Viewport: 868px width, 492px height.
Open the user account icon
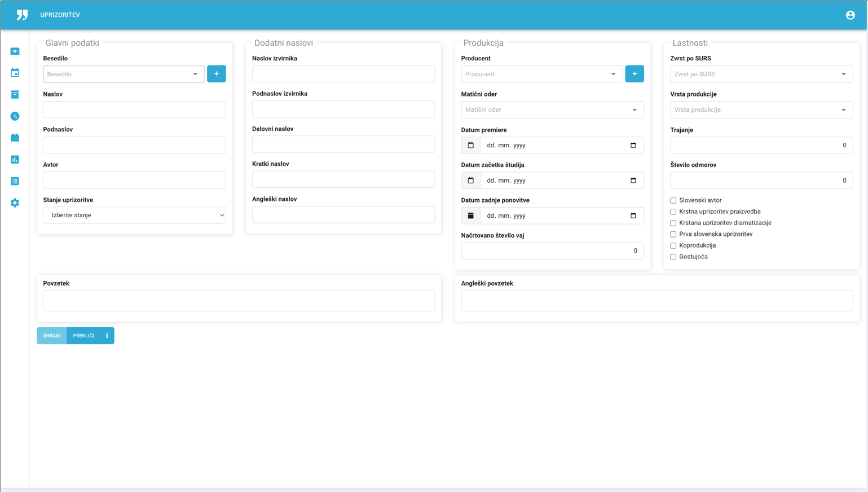(850, 15)
